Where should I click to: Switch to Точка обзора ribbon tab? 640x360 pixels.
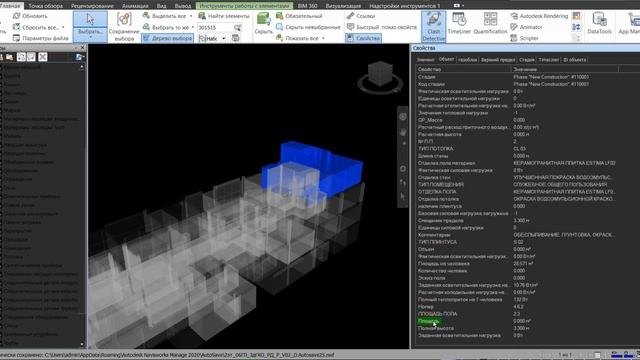45,6
